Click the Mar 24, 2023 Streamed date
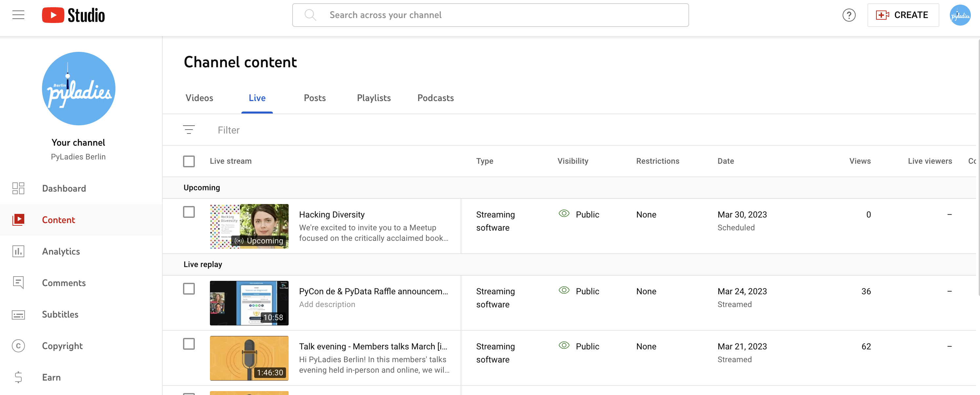The width and height of the screenshot is (980, 395). point(742,298)
